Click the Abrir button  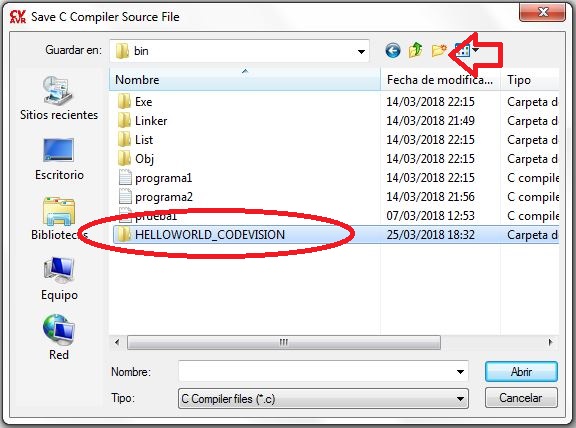521,372
